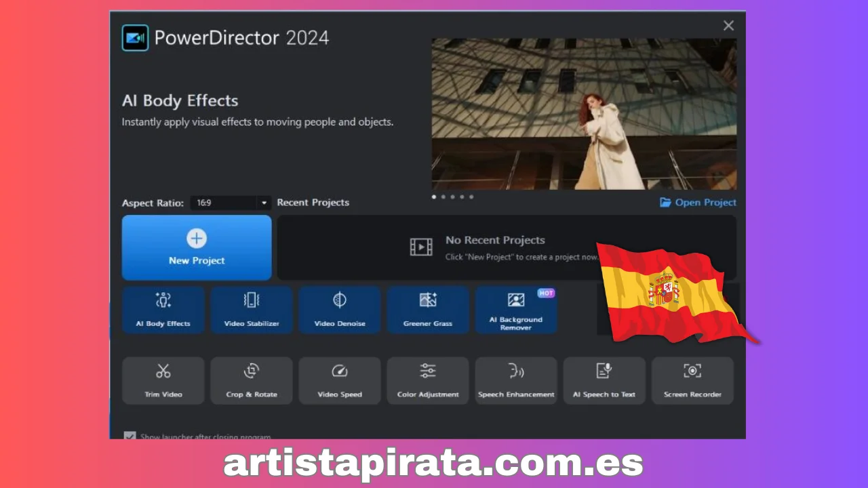This screenshot has height=488, width=868.
Task: Select the Greener Grass tool
Action: tap(428, 310)
